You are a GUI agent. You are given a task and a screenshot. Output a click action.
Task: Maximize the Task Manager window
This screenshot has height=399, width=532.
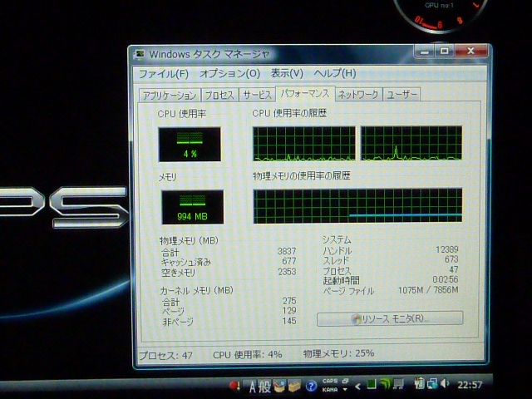pos(444,52)
